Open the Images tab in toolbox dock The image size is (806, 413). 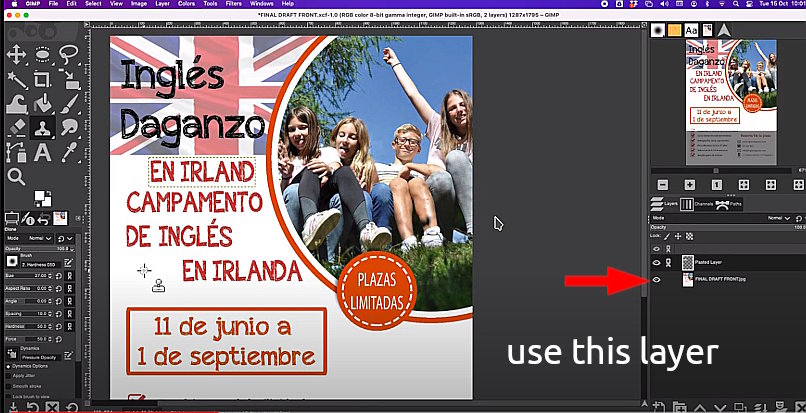60,219
